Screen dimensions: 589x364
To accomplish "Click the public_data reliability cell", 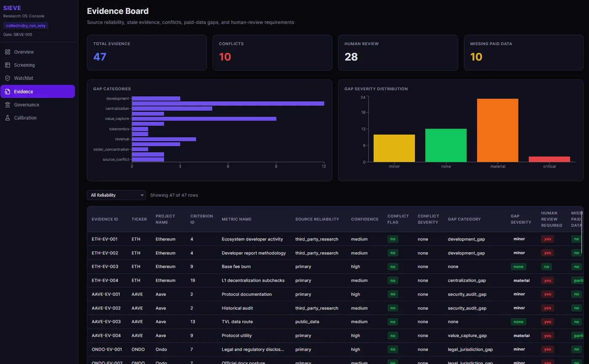I will (x=307, y=322).
